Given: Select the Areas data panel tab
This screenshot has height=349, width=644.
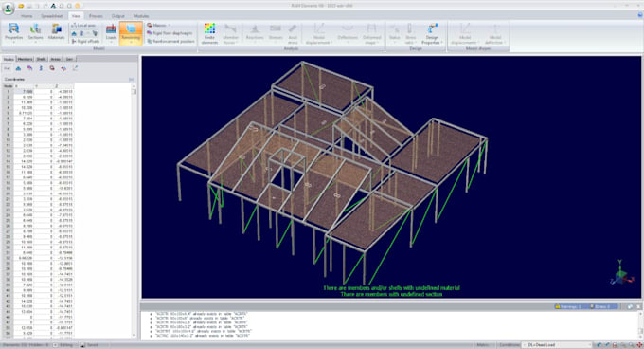Looking at the screenshot, I should point(56,59).
